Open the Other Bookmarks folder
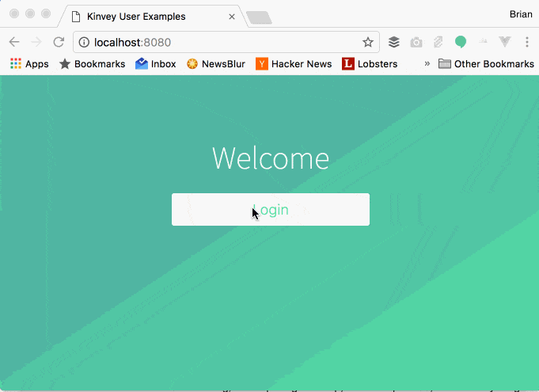The image size is (539, 392). click(486, 63)
